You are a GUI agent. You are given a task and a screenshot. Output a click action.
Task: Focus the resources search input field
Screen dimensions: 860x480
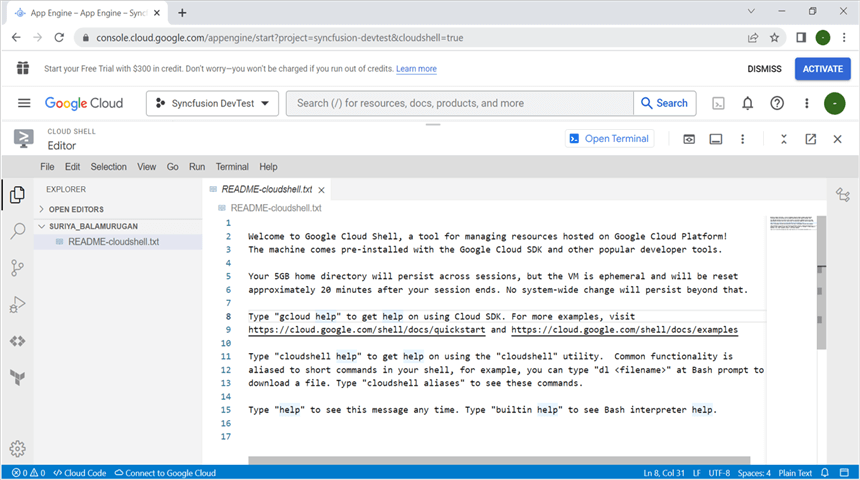tap(460, 103)
